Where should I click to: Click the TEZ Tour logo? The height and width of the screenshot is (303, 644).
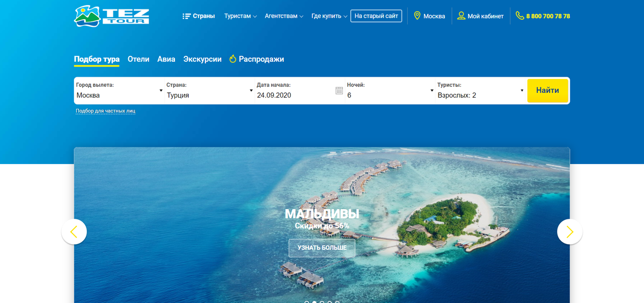click(112, 16)
